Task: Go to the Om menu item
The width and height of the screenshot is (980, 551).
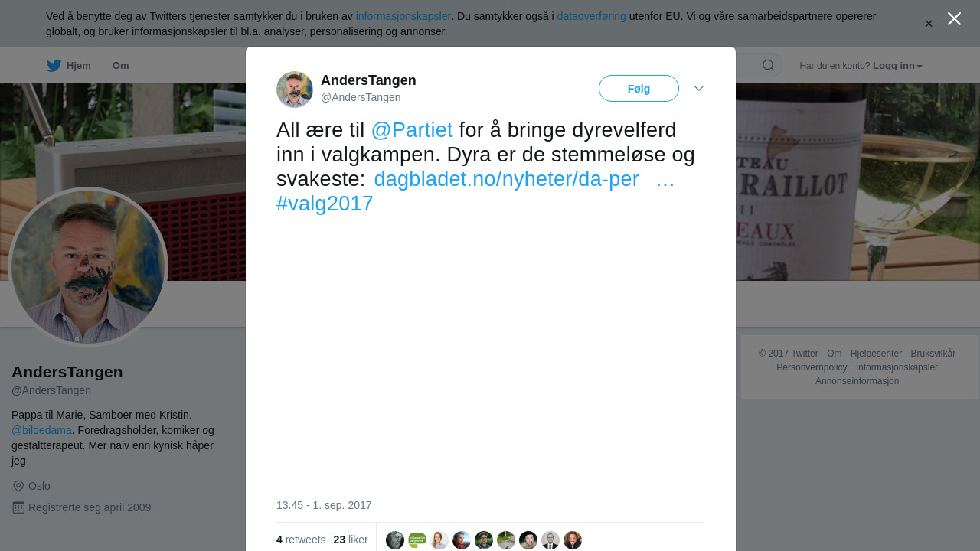Action: click(121, 66)
